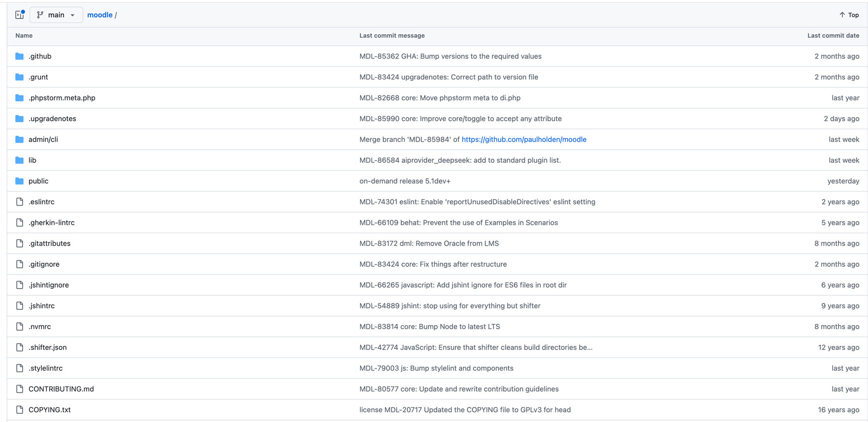Browse into the admin/cli folder
Viewport: 868px width, 422px height.
43,139
